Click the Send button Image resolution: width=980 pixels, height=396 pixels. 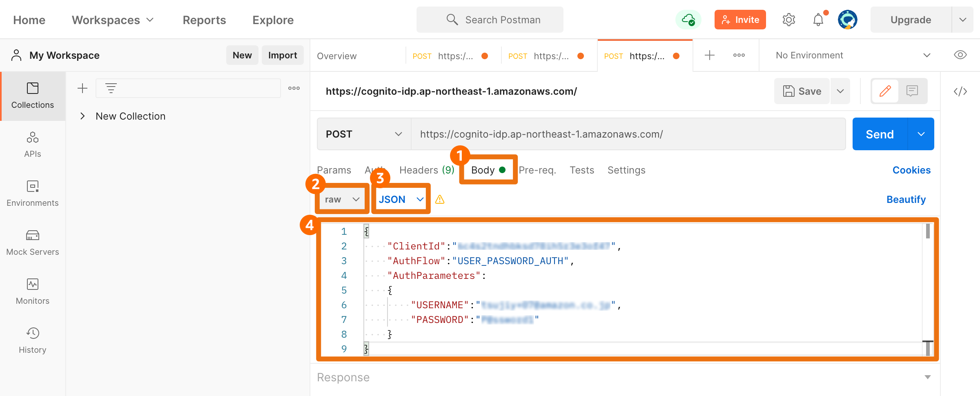[880, 134]
